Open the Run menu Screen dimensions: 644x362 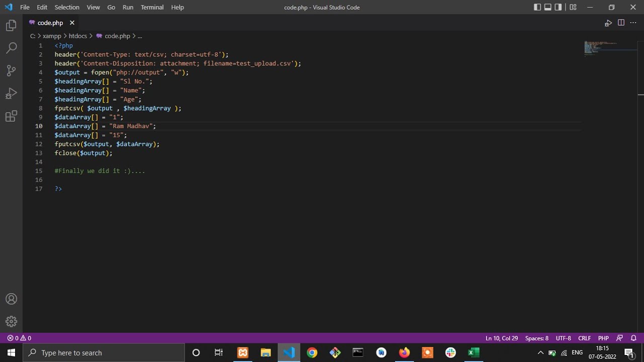coord(128,7)
